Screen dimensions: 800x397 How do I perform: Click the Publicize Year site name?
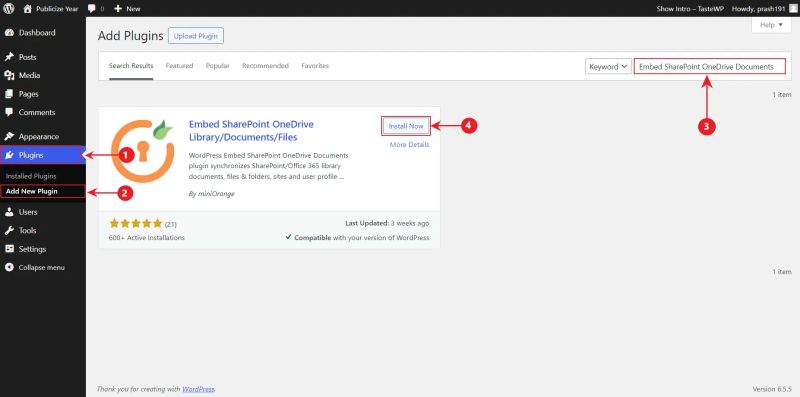[57, 9]
